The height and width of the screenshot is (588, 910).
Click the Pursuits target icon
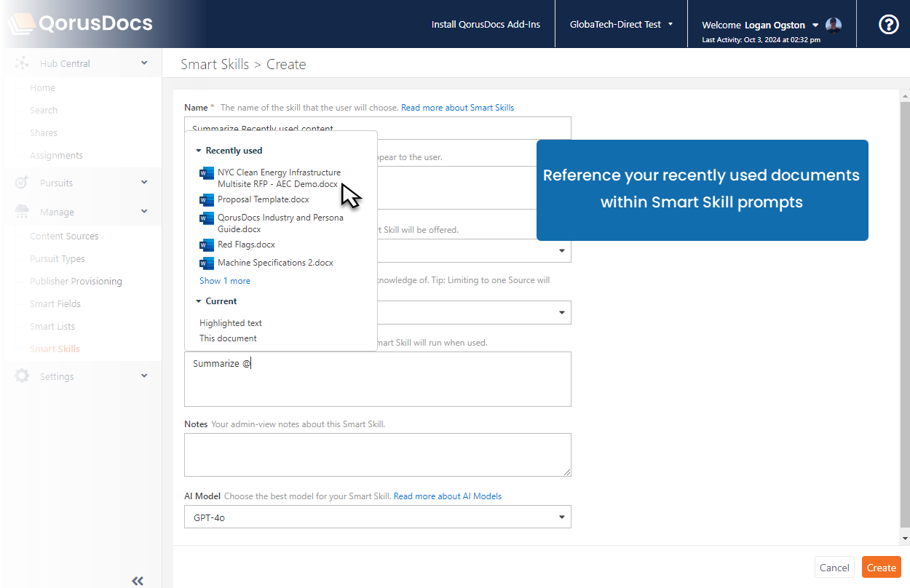click(22, 183)
